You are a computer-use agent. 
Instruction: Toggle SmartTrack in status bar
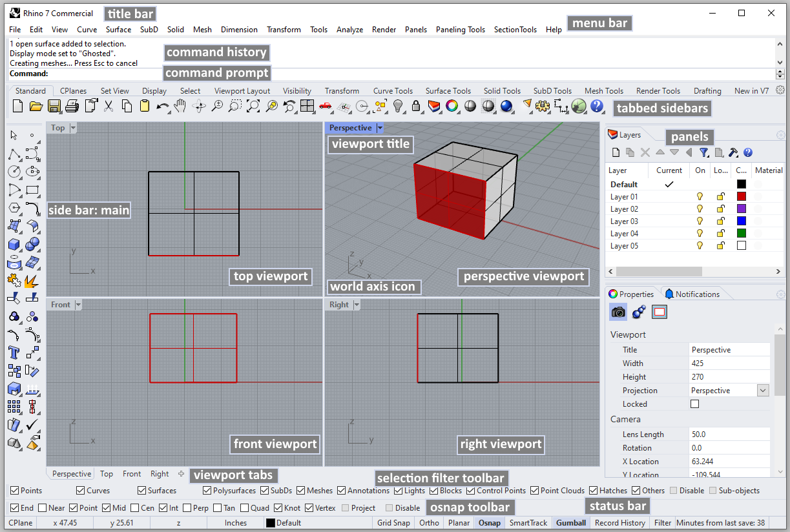click(x=528, y=523)
